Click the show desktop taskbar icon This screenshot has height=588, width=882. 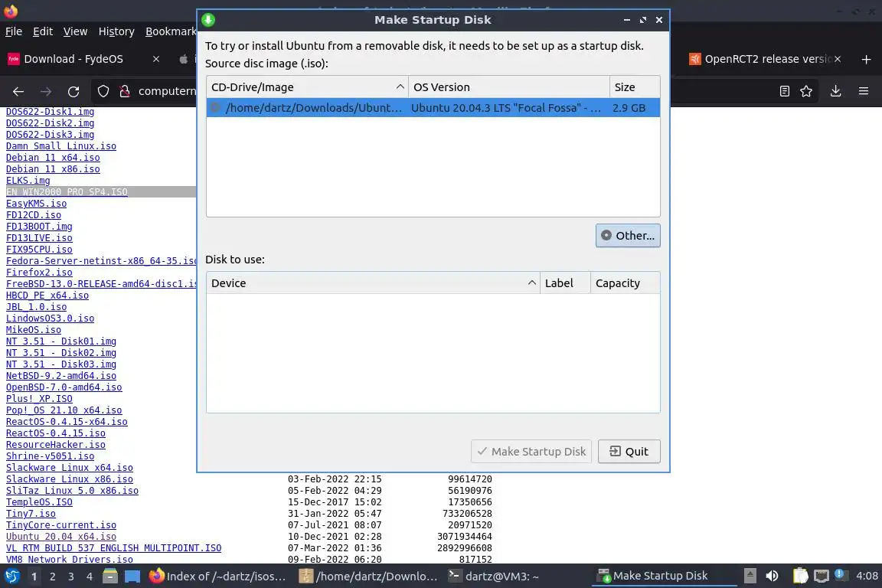132,577
